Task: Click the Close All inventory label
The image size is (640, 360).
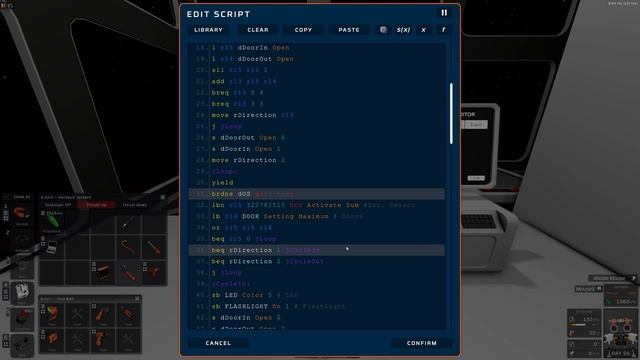Action: [22, 197]
